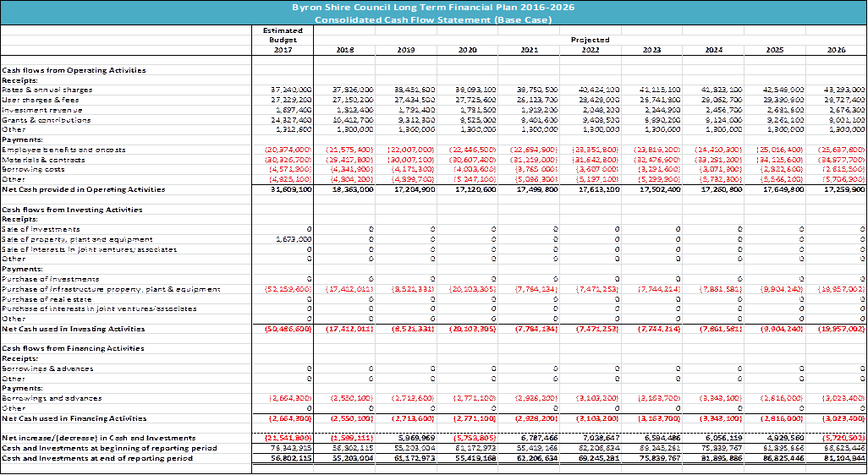Select the Cash and Investments at beginning of reporting period label
The width and height of the screenshot is (868, 475).
coord(110,448)
